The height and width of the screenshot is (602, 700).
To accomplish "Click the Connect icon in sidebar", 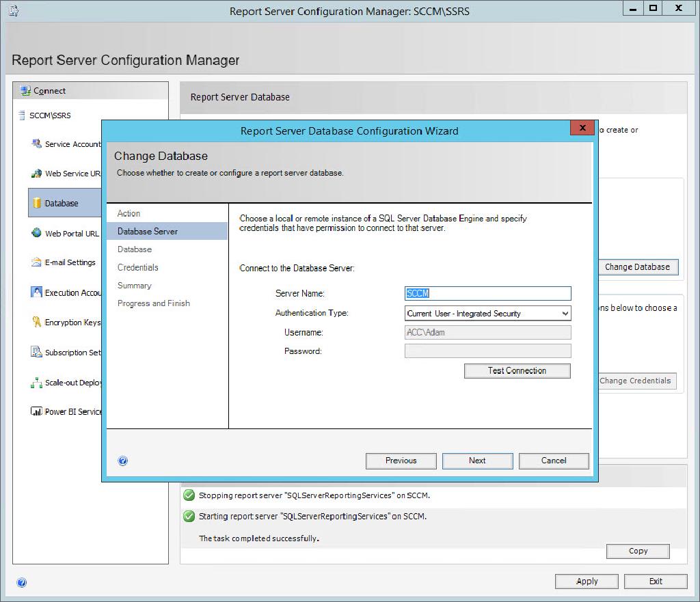I will pyautogui.click(x=25, y=91).
